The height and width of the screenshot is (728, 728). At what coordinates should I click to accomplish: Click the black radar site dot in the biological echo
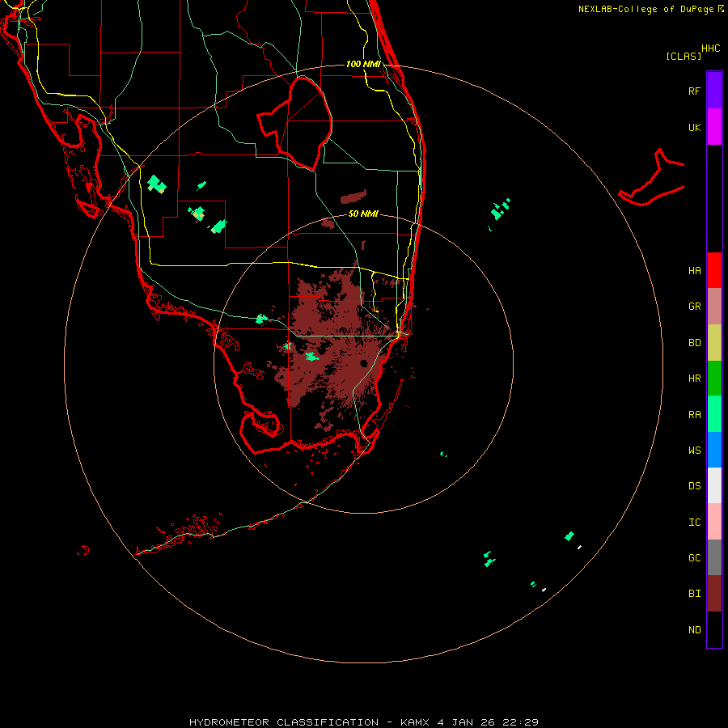coord(363,363)
